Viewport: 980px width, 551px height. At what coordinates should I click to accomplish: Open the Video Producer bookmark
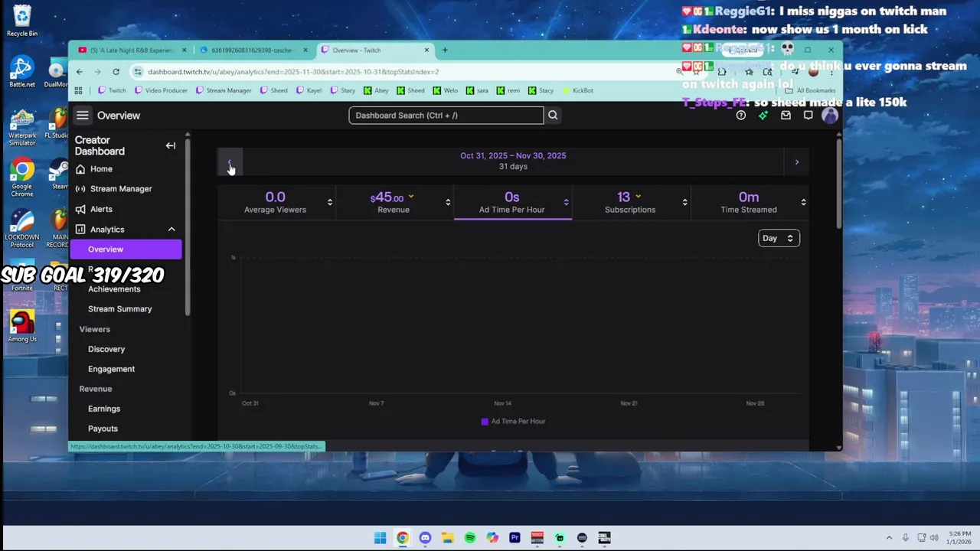click(x=161, y=90)
